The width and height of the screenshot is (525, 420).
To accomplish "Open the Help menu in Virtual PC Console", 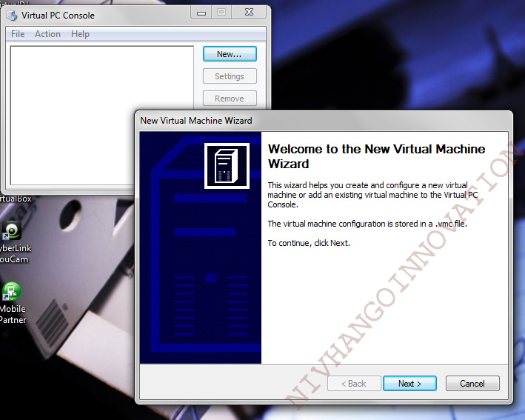I will point(80,34).
